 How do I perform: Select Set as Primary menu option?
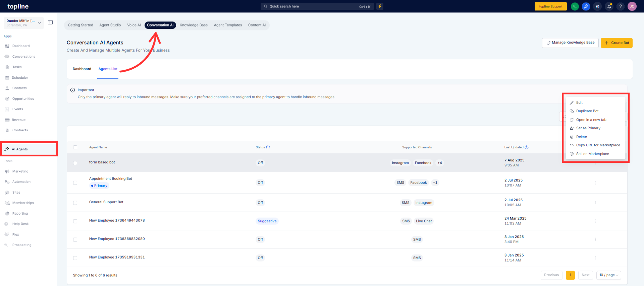595,128
